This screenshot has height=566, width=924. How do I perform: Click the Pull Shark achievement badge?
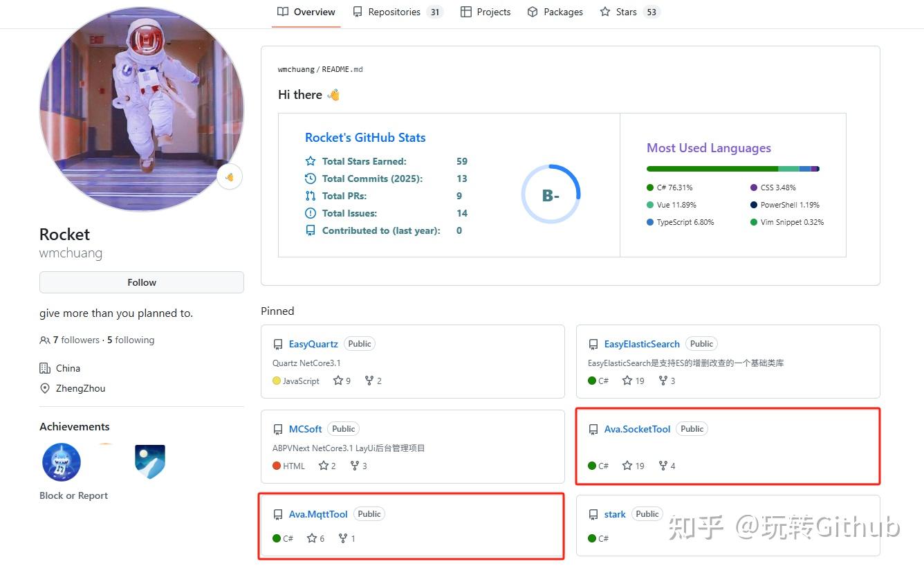[x=62, y=462]
